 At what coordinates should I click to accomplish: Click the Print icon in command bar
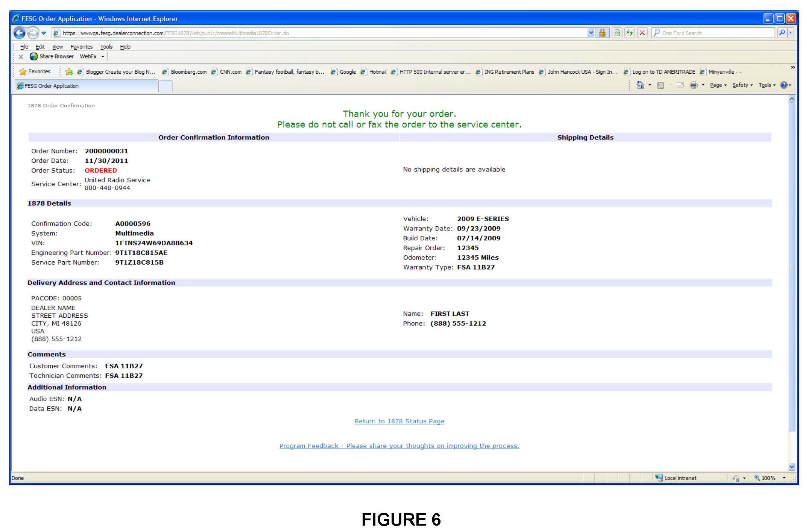tap(693, 85)
